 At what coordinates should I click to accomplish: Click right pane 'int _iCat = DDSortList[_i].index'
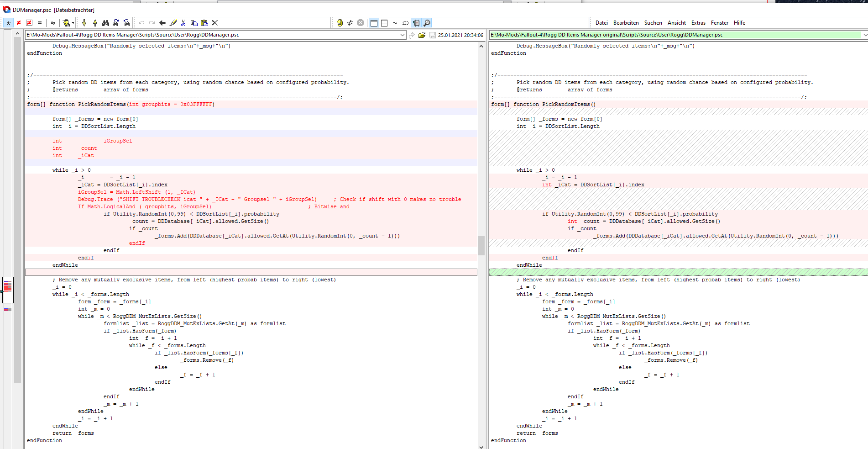pyautogui.click(x=593, y=185)
